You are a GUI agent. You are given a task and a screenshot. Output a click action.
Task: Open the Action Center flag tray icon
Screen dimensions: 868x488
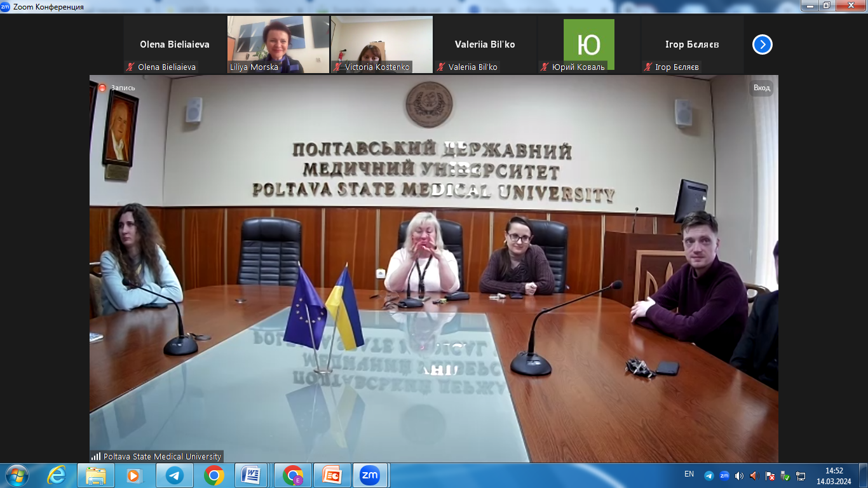click(x=770, y=475)
